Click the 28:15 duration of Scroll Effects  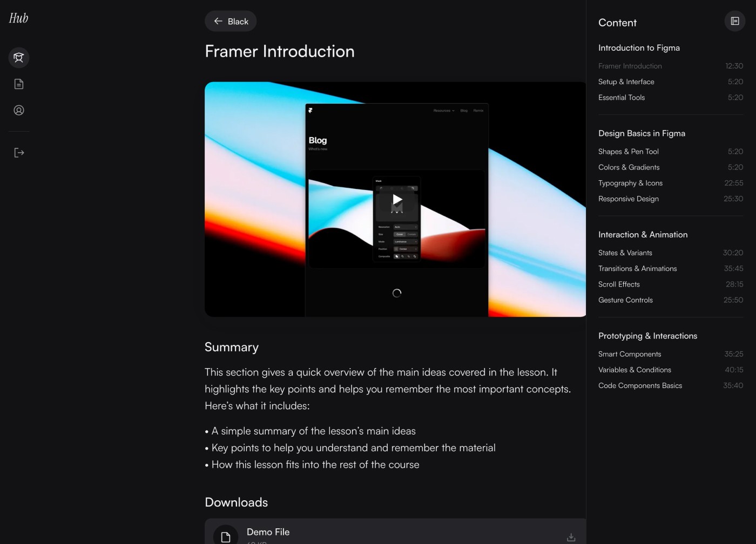734,284
